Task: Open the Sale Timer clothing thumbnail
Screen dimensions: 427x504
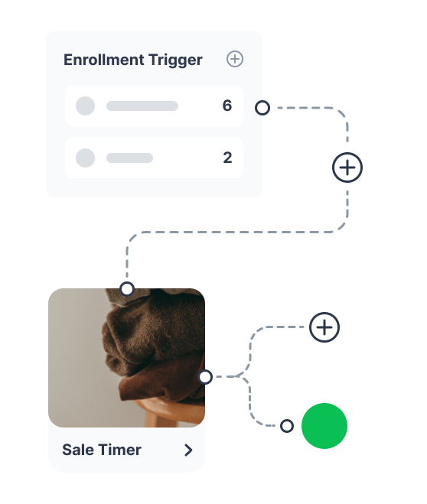Action: [127, 358]
